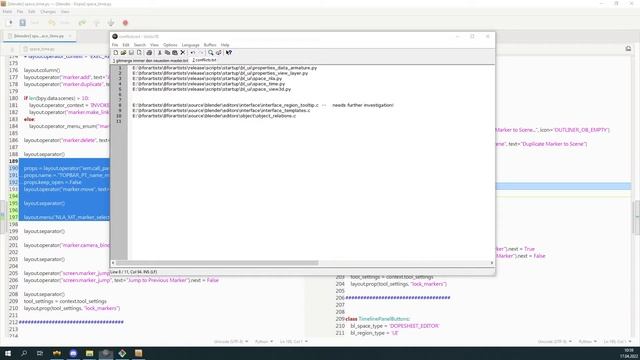Viewport: 640px width, 360px height.
Task: Click the Paste icon in SciTE toolbar
Action: 175,53
